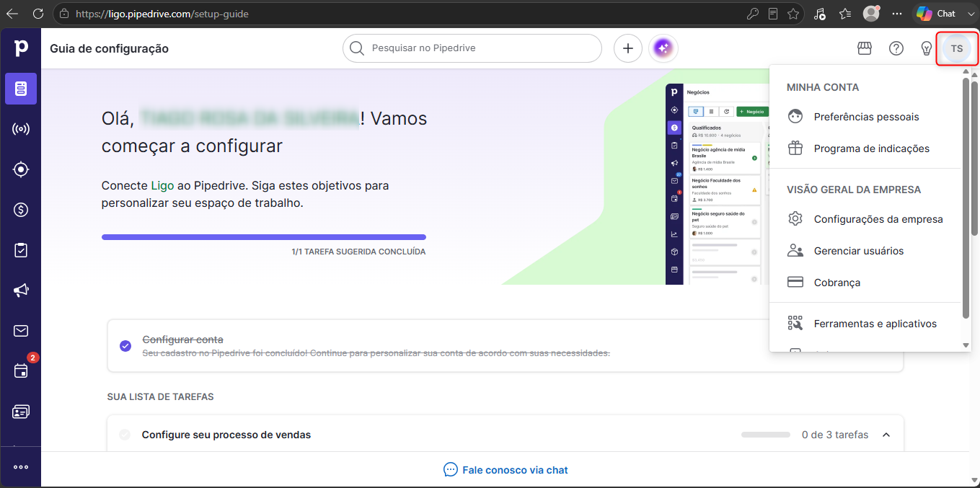Click the lock site info icon
The height and width of the screenshot is (488, 980).
pyautogui.click(x=64, y=14)
